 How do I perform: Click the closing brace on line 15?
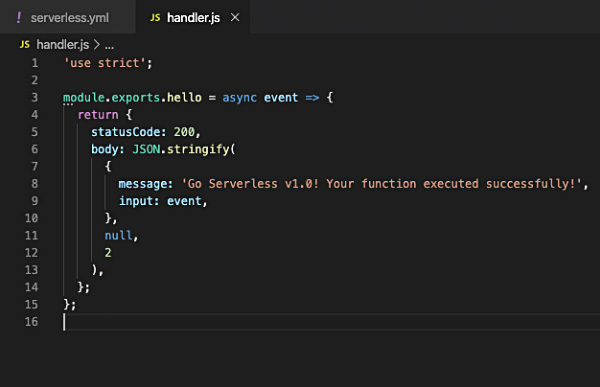67,304
